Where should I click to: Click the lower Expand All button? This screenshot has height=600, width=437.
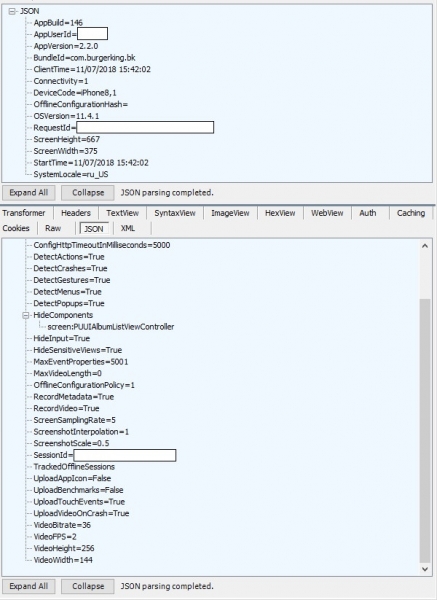[x=29, y=586]
